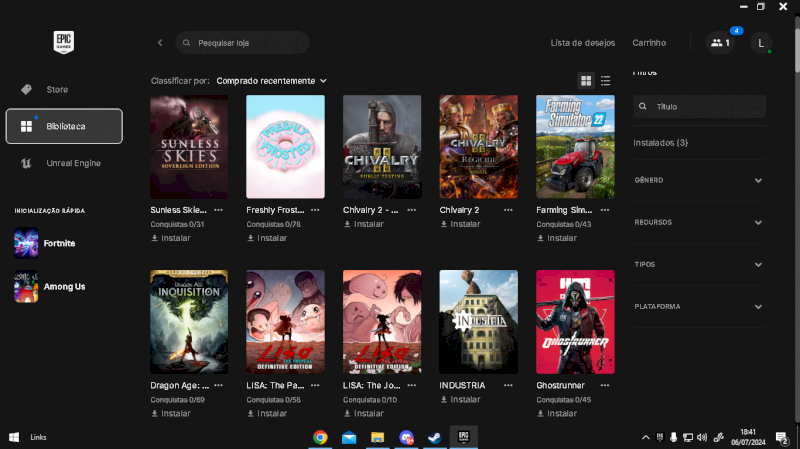The width and height of the screenshot is (800, 449).
Task: Click Instalar for Sunless Skies
Action: point(171,238)
